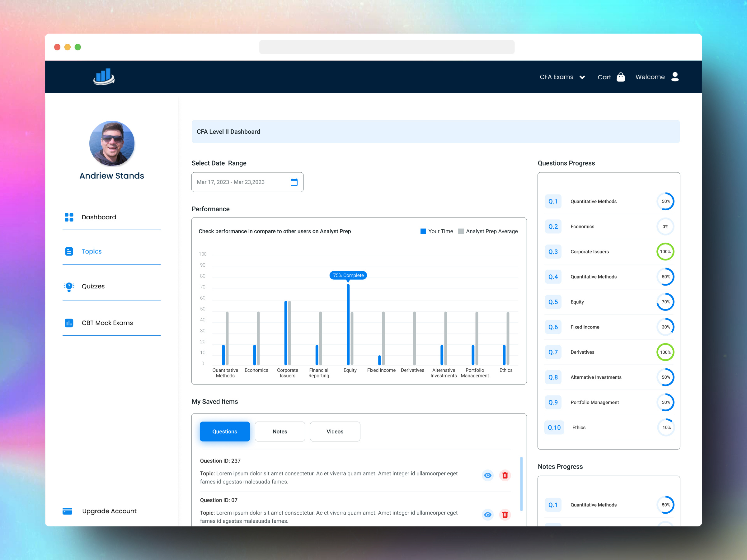Delete Question ID 237 using the trash icon
This screenshot has height=560, width=747.
[505, 475]
